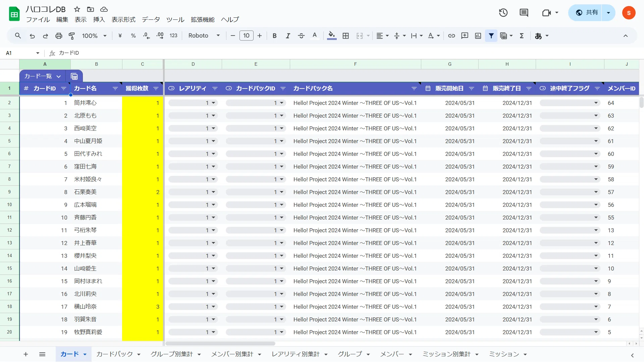Open the ファイル menu
Image resolution: width=644 pixels, height=362 pixels.
click(38, 19)
